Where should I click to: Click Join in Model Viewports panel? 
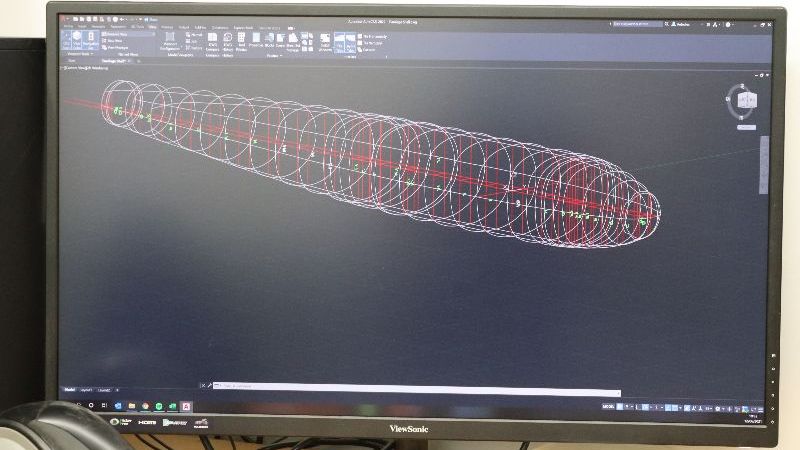point(192,41)
